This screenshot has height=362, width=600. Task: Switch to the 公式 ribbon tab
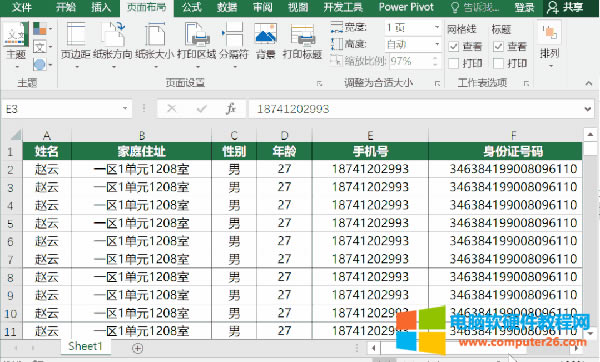(192, 7)
